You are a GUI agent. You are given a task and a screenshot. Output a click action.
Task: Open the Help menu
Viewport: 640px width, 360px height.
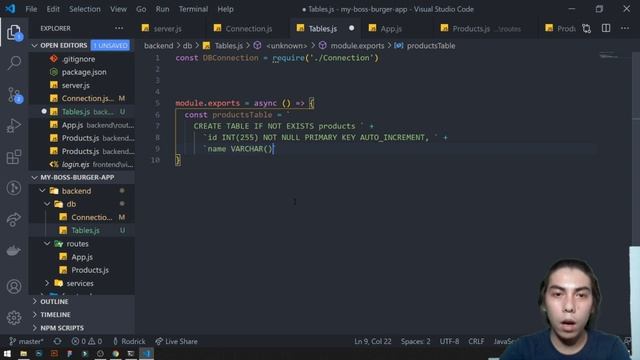[225, 9]
